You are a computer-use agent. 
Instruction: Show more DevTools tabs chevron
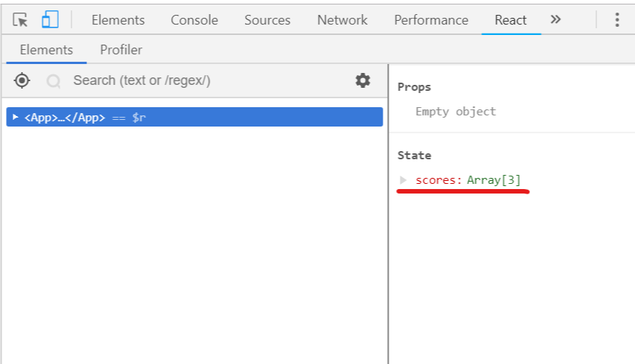pos(555,19)
